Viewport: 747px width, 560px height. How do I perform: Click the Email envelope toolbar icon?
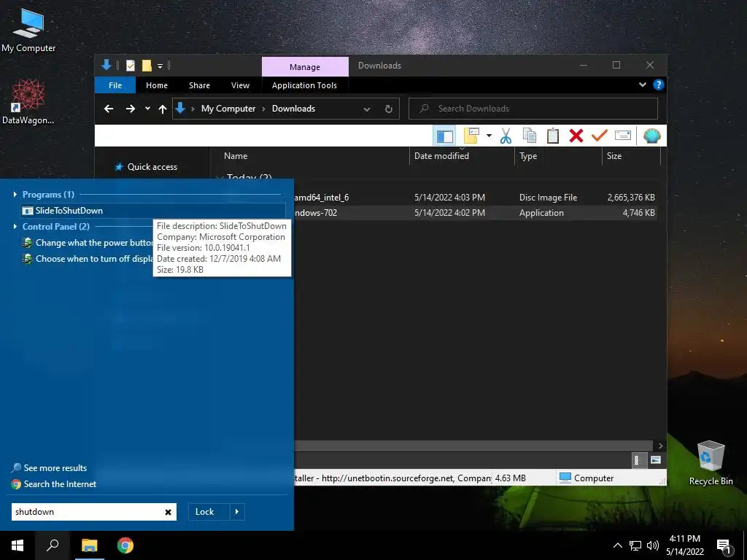coord(623,136)
